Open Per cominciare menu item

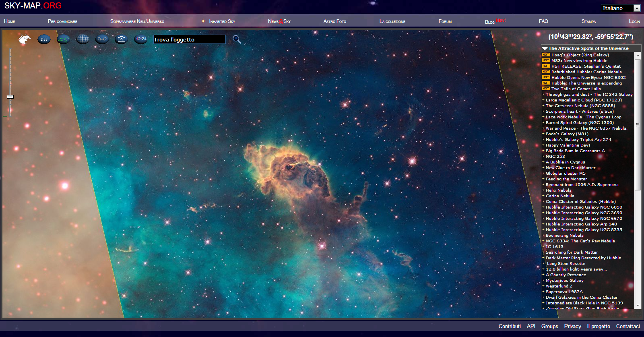click(62, 21)
